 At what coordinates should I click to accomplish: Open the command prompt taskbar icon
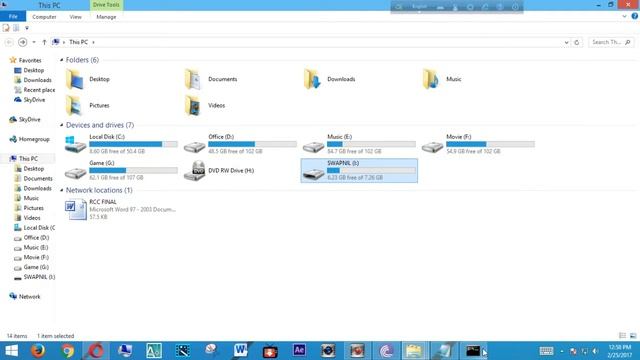click(x=473, y=351)
